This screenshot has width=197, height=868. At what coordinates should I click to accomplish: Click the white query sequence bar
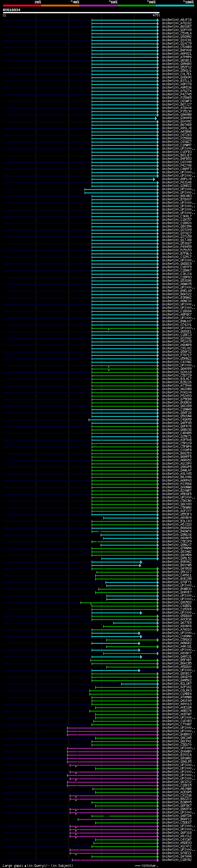tap(81, 13)
